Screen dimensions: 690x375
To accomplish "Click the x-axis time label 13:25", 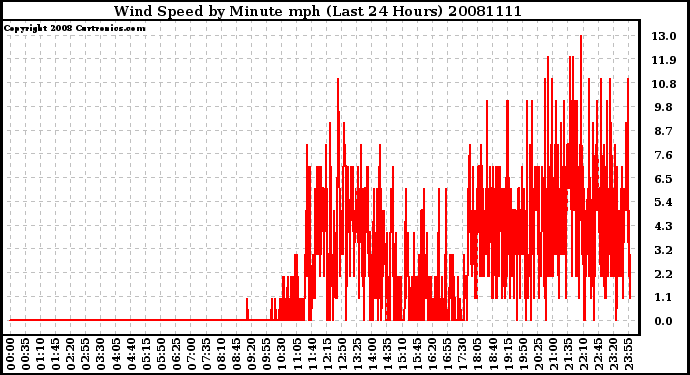I will (356, 354).
